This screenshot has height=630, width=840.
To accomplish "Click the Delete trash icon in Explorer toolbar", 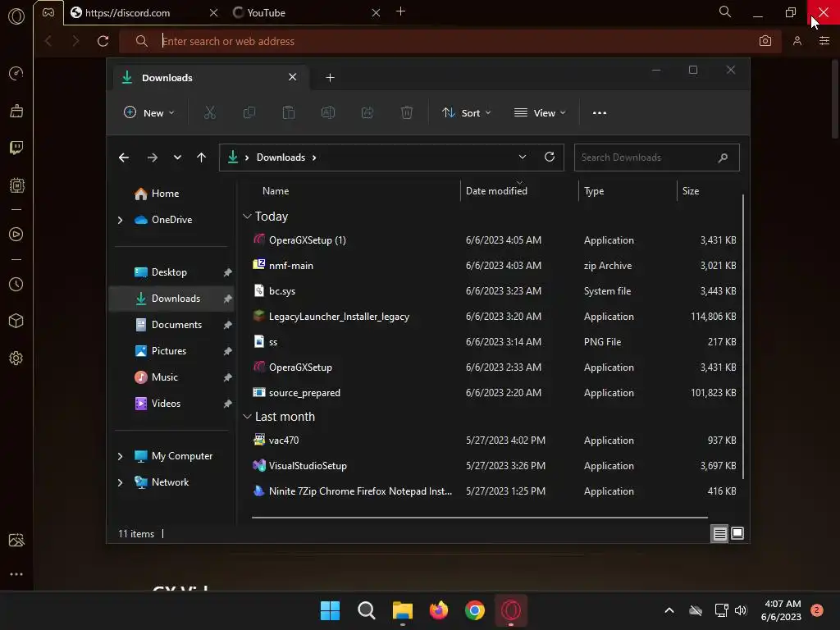I will click(x=407, y=112).
